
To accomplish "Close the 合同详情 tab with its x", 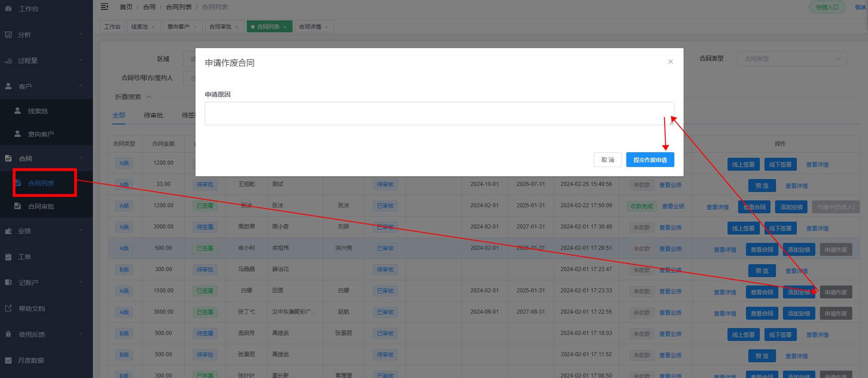I will pyautogui.click(x=326, y=27).
